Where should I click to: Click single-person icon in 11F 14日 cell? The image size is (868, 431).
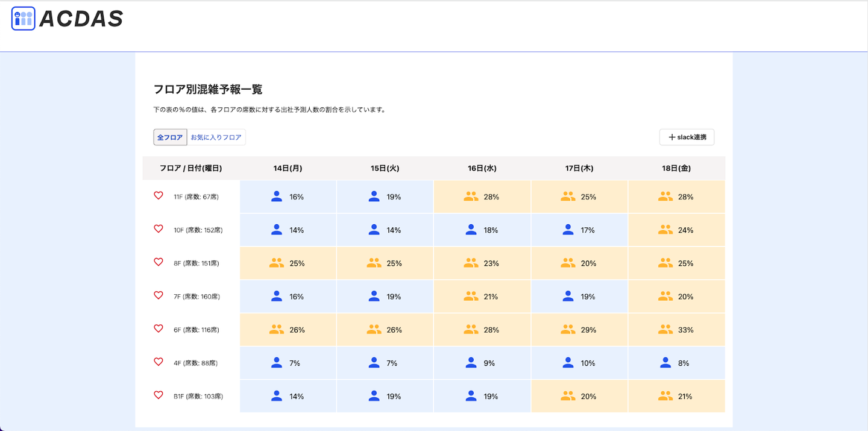277,197
